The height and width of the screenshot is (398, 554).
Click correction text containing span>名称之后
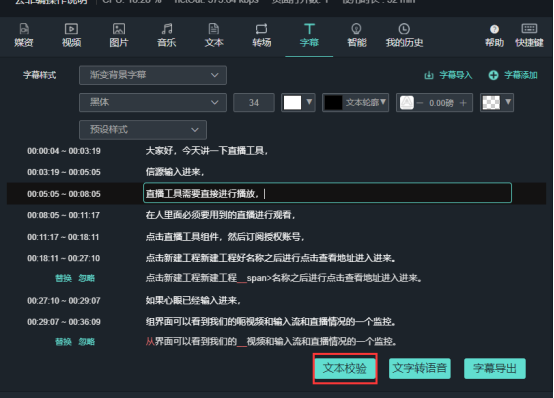coord(284,278)
